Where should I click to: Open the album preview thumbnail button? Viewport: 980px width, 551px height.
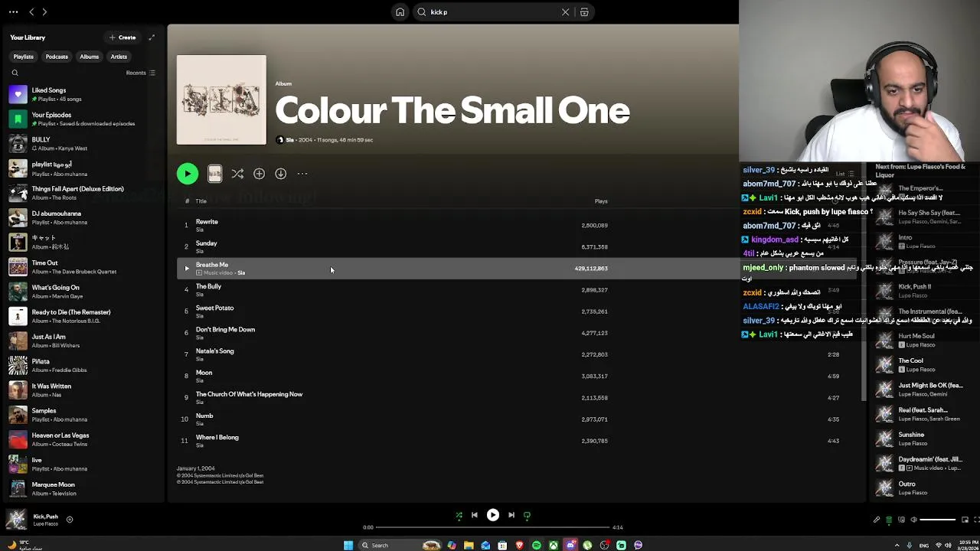click(x=214, y=174)
